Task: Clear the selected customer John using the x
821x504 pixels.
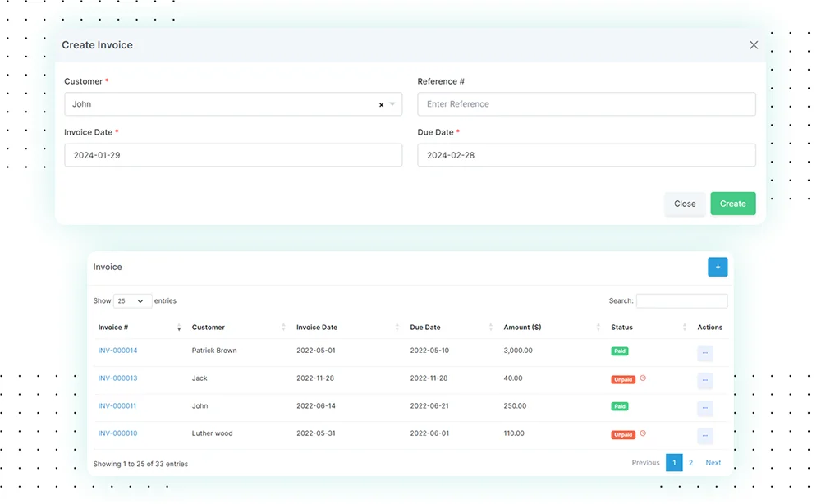Action: 380,104
